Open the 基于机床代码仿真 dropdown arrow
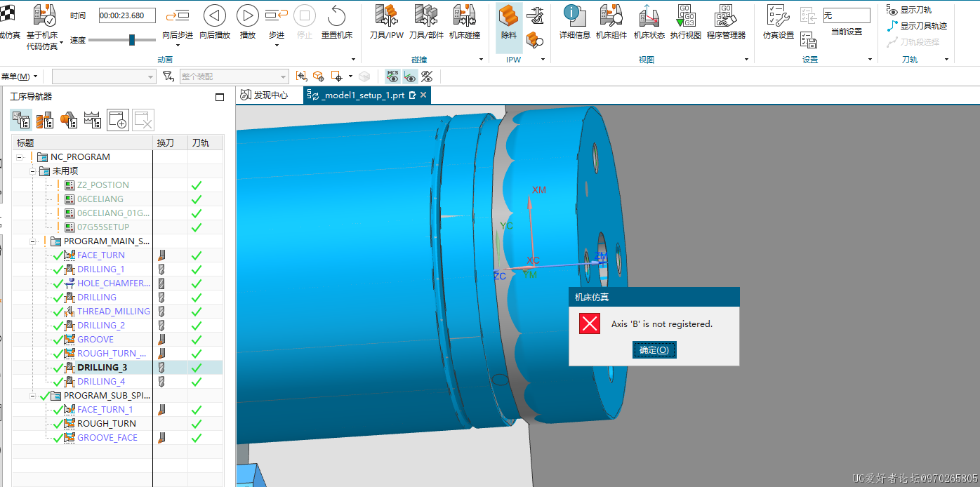980x487 pixels. click(62, 44)
